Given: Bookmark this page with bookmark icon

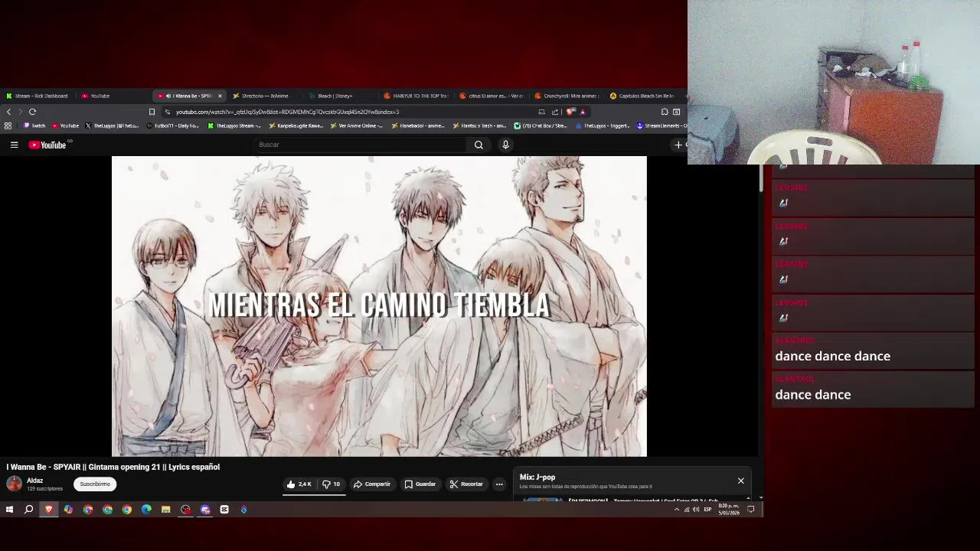Looking at the screenshot, I should pos(152,112).
